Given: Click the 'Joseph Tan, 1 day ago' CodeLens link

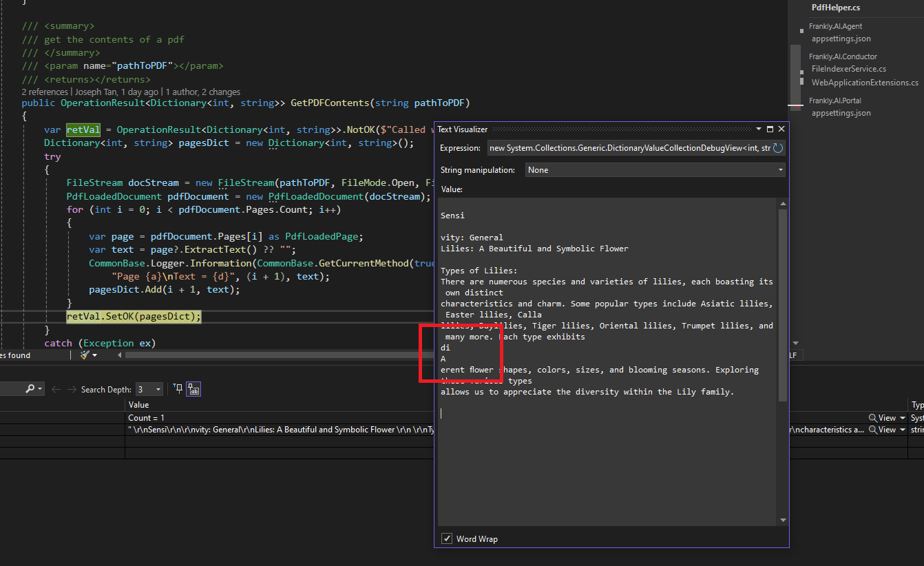Looking at the screenshot, I should tap(115, 92).
